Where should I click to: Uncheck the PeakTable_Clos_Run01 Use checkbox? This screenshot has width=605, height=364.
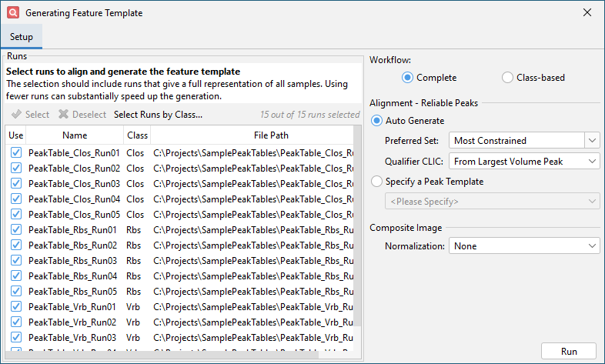[x=16, y=152]
